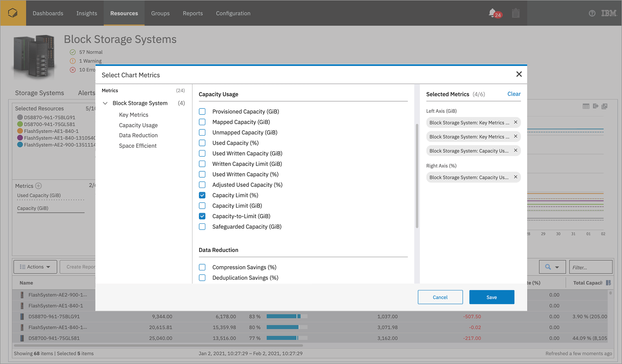The height and width of the screenshot is (364, 622).
Task: Open the Insights menu
Action: 86,13
